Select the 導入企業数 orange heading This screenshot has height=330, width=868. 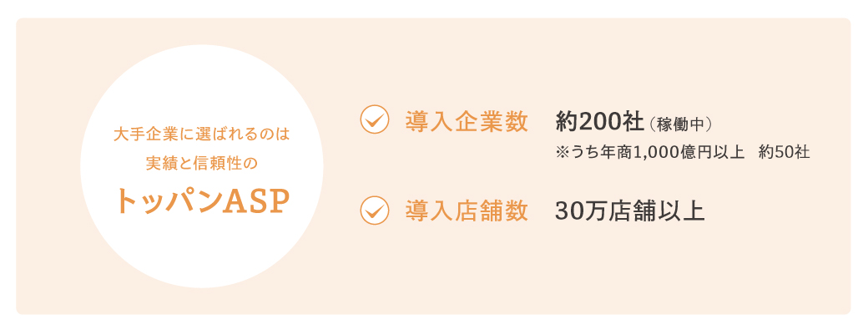click(467, 121)
